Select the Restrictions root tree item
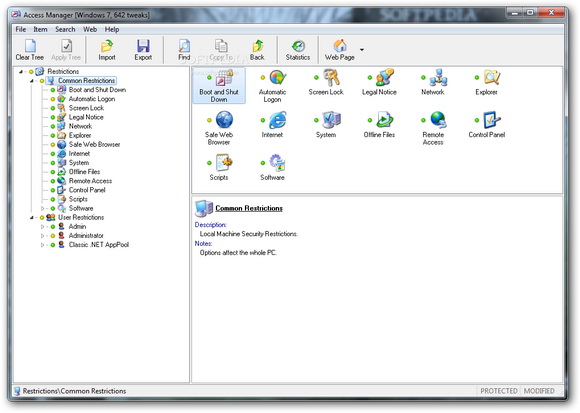 63,71
